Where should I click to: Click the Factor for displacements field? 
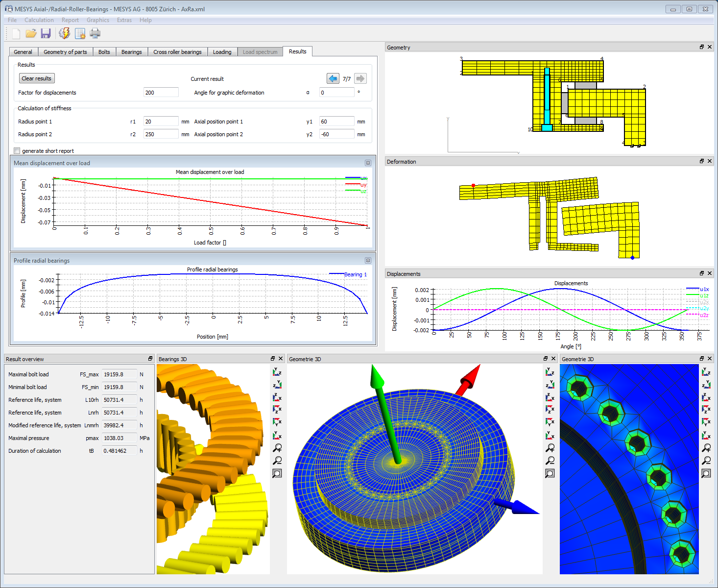[161, 93]
